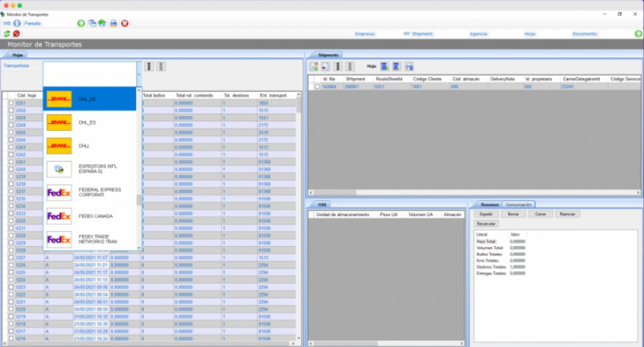Tick checkbox for hoja 5221
This screenshot has width=644, height=347.
[11, 302]
